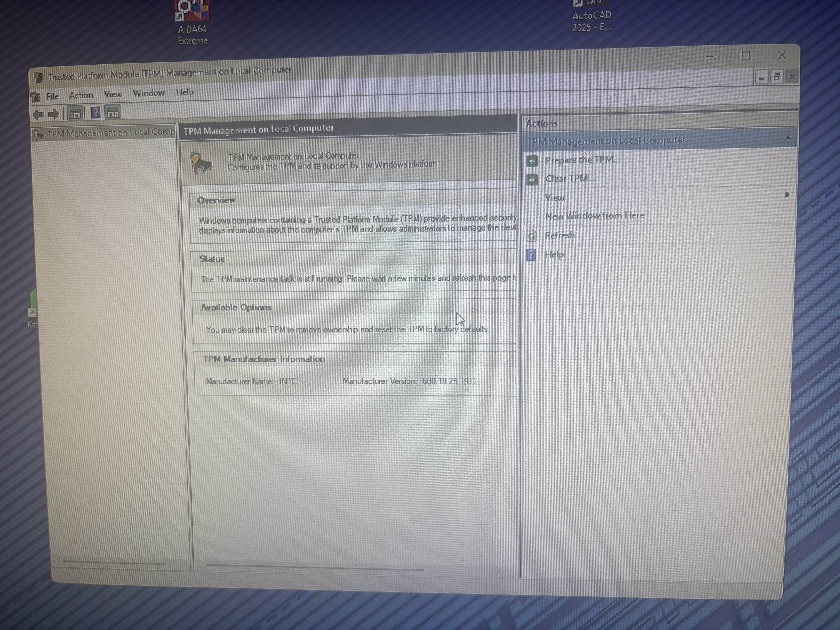Click the TPM key icon in title bar

tap(39, 77)
